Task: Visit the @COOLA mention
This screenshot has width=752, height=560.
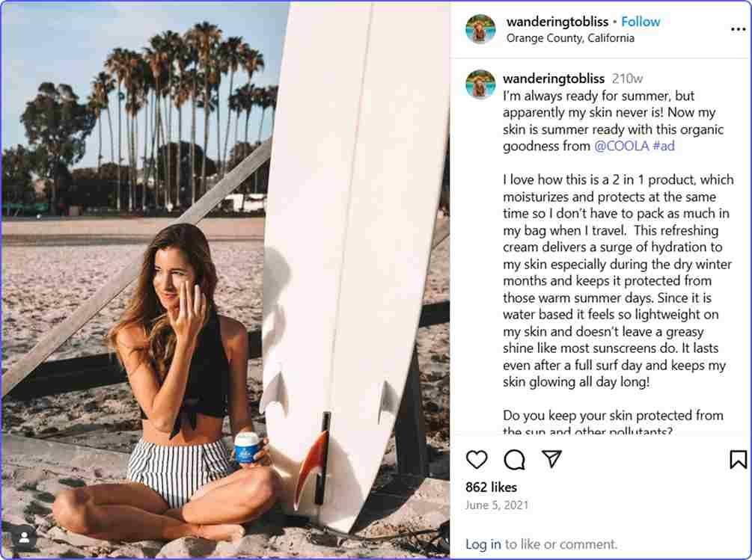Action: coord(621,146)
